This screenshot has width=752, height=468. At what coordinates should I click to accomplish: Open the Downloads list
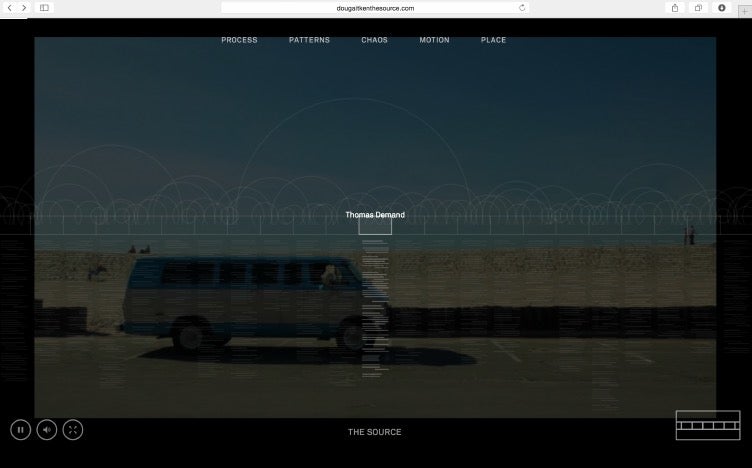(721, 8)
